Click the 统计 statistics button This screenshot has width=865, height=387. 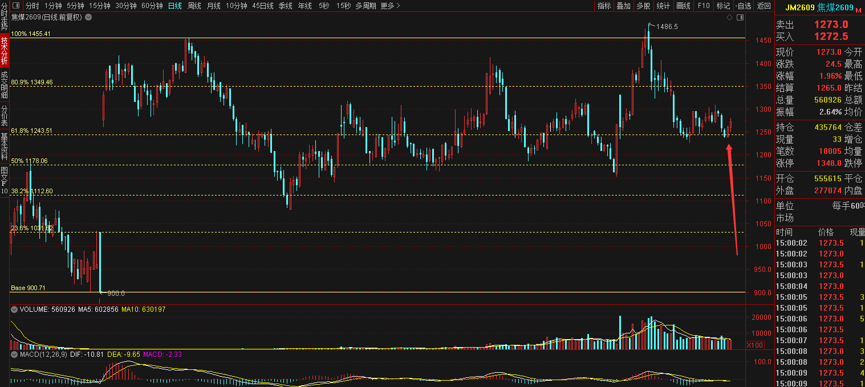tap(663, 6)
